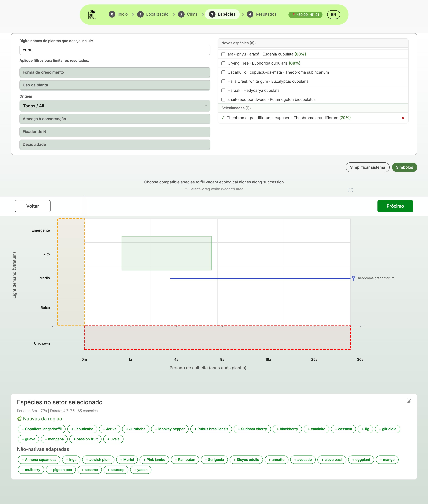Open the Origem Todos / All dropdown

(115, 106)
